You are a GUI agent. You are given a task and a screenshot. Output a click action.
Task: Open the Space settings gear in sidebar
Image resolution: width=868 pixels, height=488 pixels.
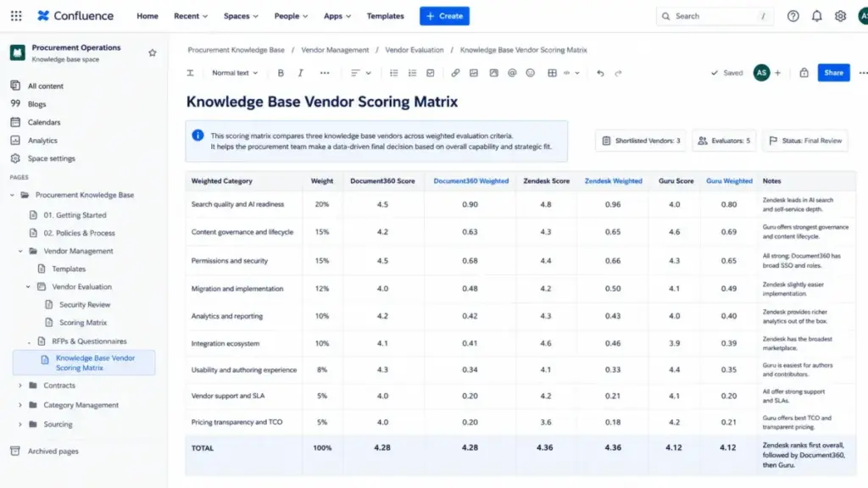click(x=15, y=158)
